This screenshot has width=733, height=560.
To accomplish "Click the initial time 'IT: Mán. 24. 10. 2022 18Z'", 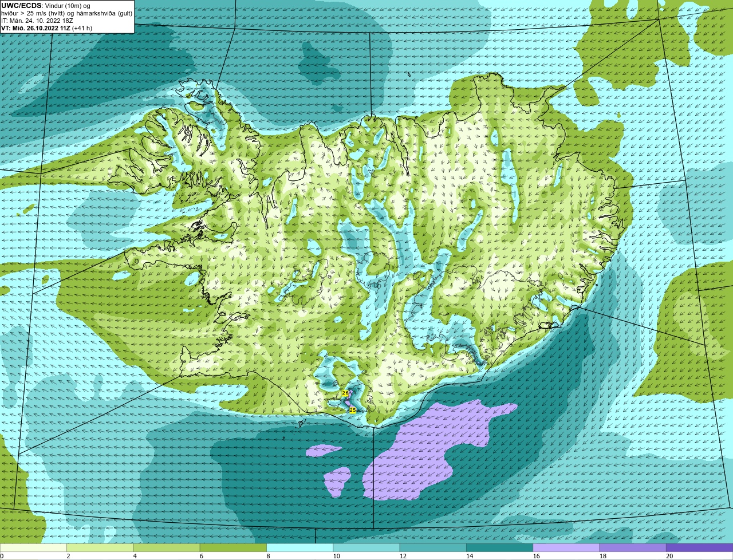I will [x=38, y=20].
